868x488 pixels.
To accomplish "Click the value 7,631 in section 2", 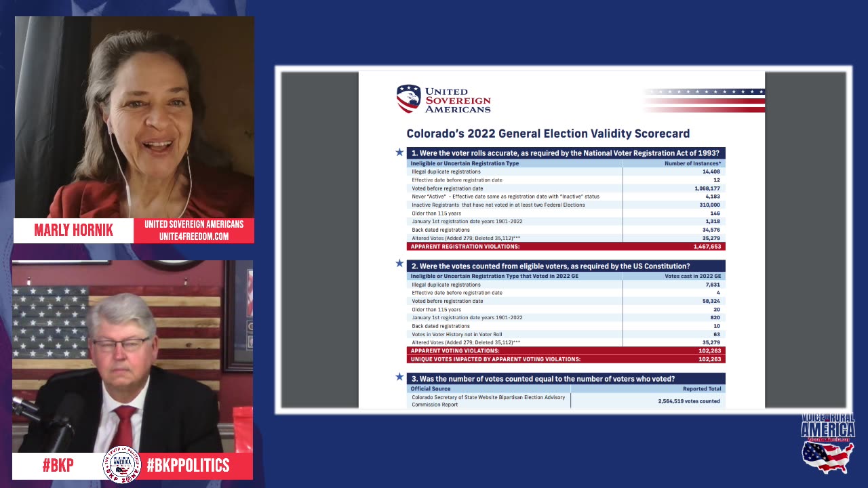I will click(713, 285).
